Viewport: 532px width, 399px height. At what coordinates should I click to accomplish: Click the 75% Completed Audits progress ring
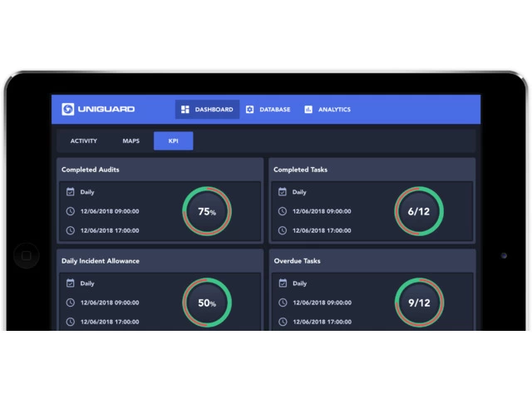(206, 211)
